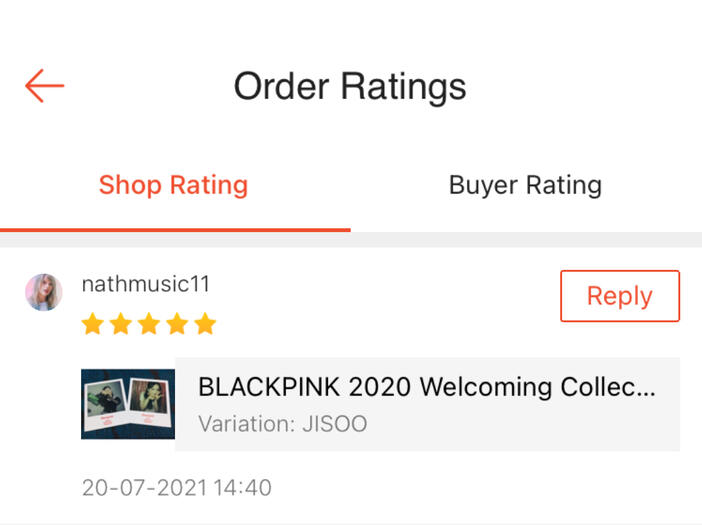Click the 20-07-2021 14:40 timestamp

(x=176, y=488)
